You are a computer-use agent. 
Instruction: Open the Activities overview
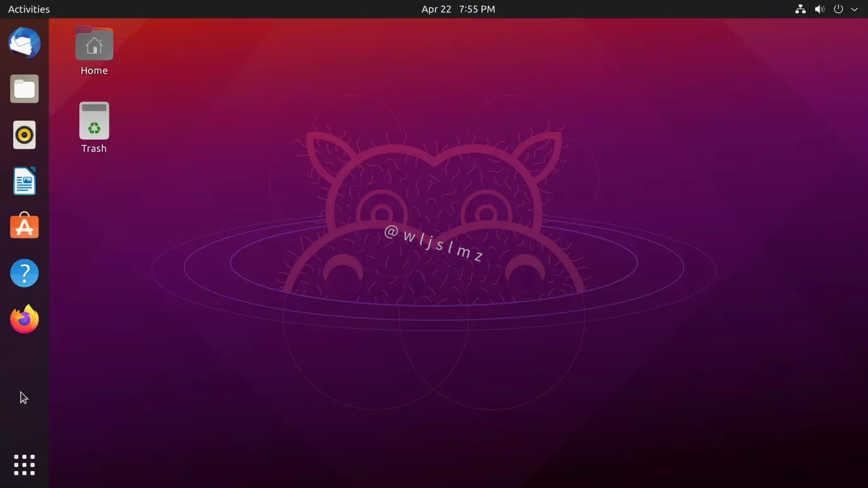(29, 9)
